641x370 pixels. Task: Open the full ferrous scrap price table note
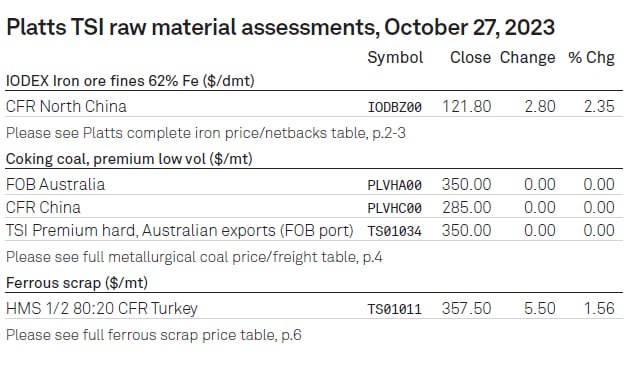[x=154, y=335]
